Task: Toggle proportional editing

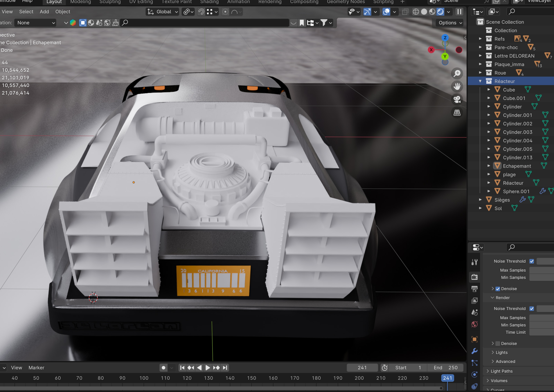Action: pyautogui.click(x=225, y=12)
